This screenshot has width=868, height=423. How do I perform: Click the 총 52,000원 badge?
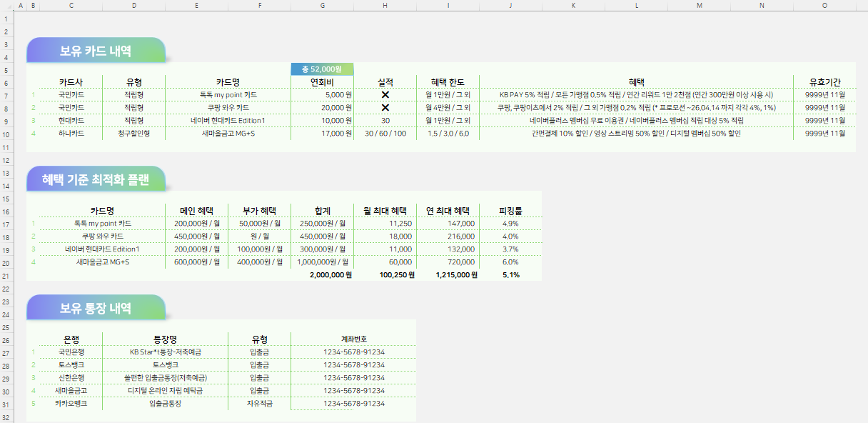point(322,69)
